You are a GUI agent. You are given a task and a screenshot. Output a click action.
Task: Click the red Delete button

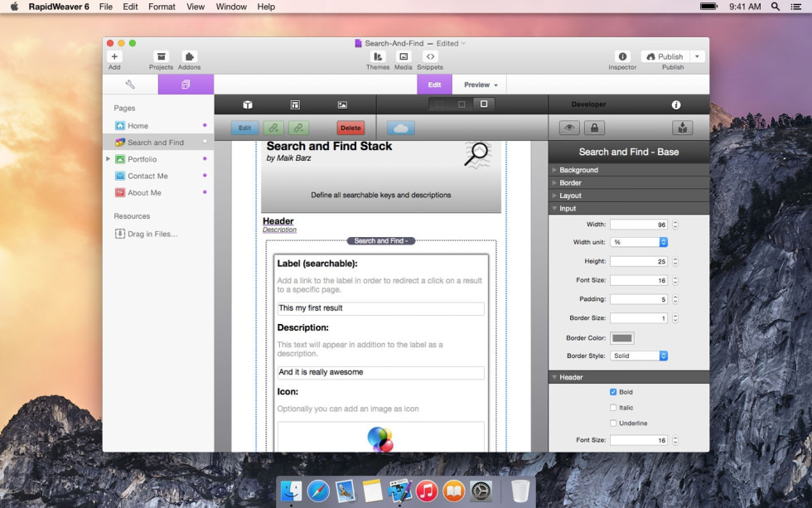[x=350, y=128]
